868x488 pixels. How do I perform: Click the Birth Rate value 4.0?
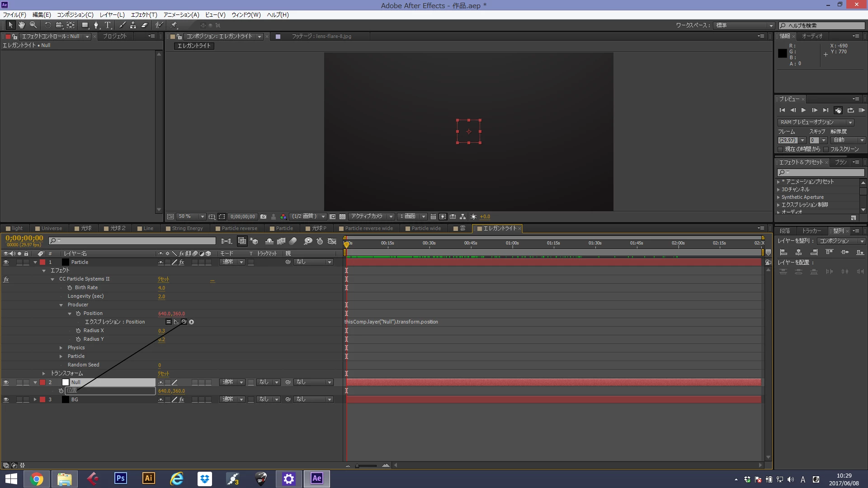(x=161, y=288)
